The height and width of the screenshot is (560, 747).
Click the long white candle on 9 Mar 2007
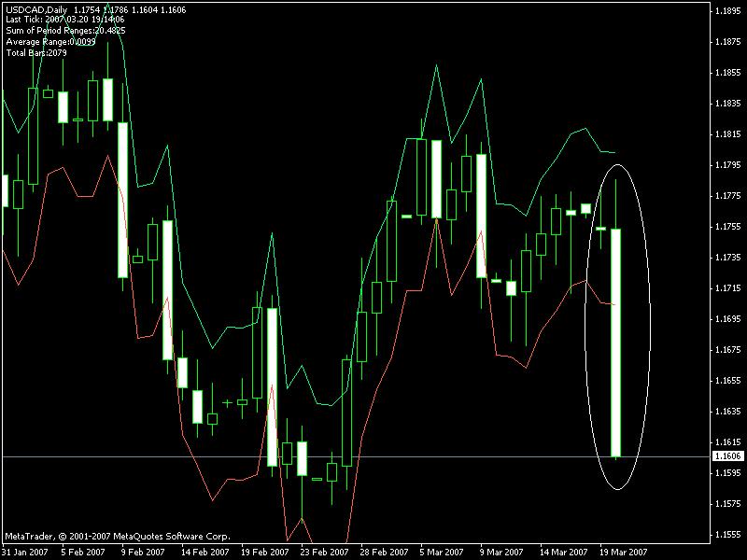coord(481,215)
